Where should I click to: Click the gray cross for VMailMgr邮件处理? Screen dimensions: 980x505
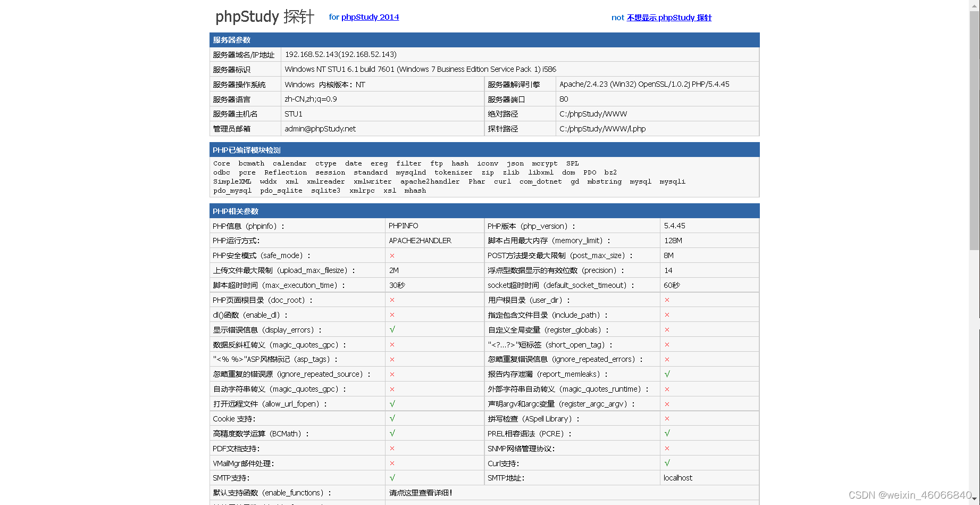tap(392, 463)
